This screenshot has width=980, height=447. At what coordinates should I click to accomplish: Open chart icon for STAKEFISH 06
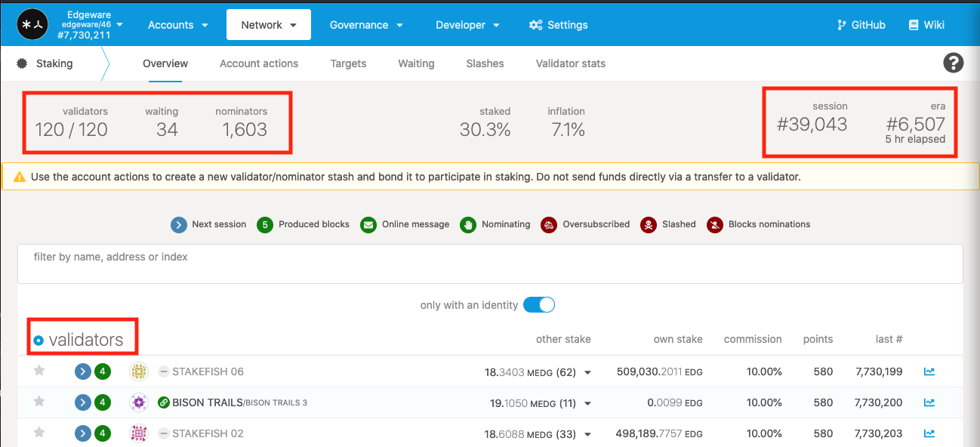(x=929, y=371)
